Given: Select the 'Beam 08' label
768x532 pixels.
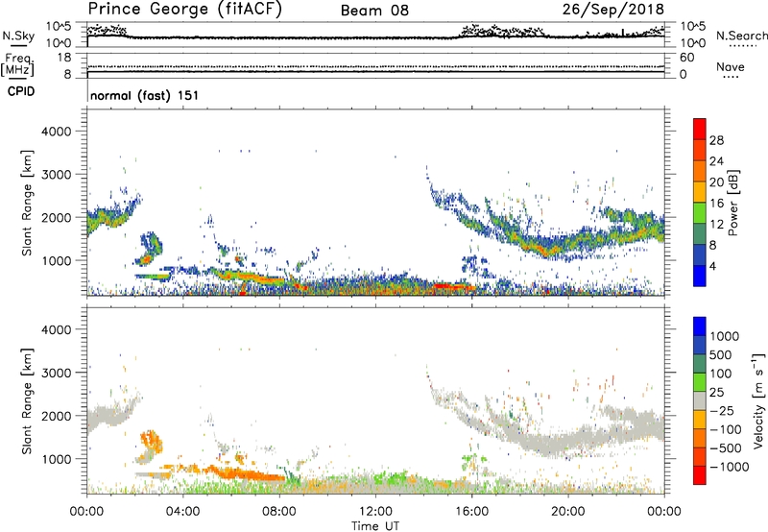Looking at the screenshot, I should (x=374, y=11).
